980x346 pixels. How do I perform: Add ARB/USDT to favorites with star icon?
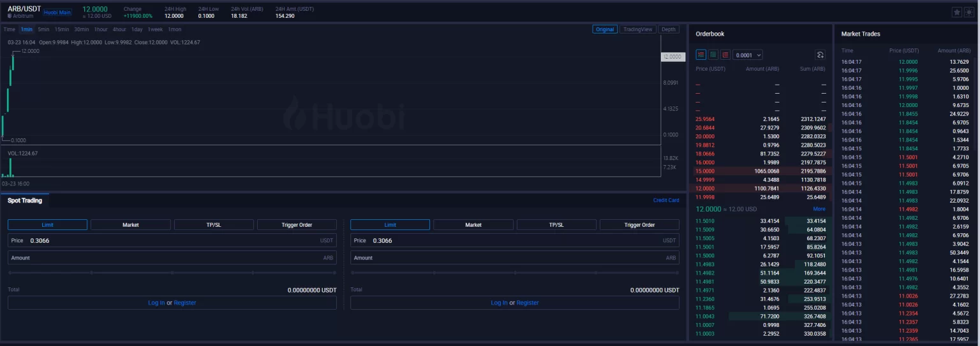click(x=957, y=12)
